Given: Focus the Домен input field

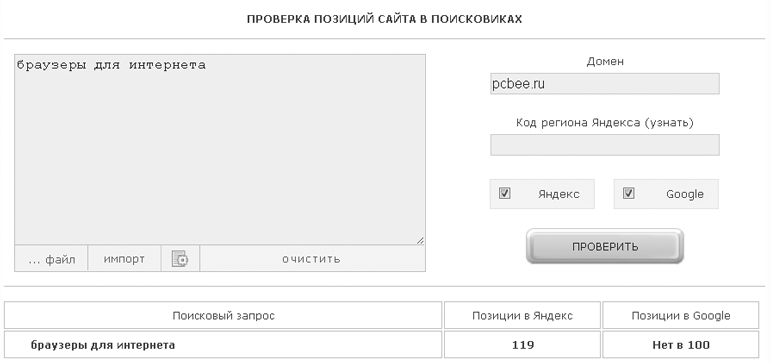Looking at the screenshot, I should point(605,84).
